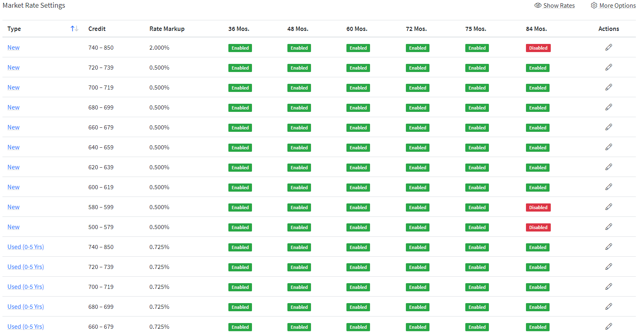Click the 60 Mos. column header
Screen dimensions: 644x332
click(357, 29)
